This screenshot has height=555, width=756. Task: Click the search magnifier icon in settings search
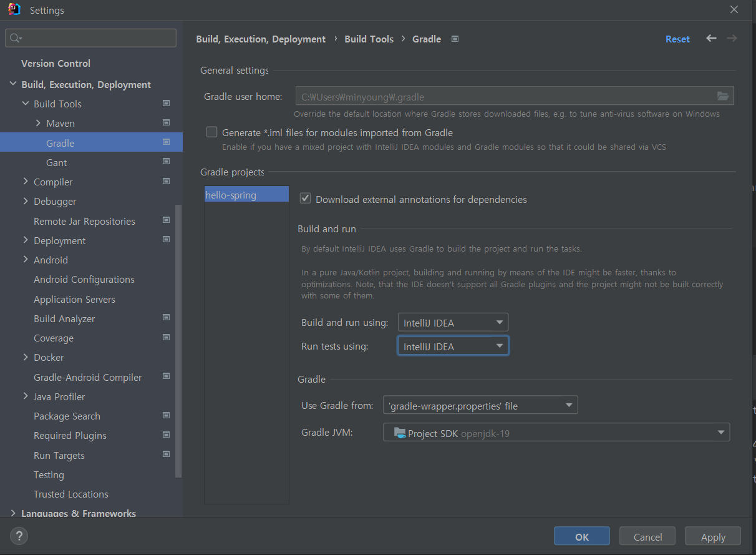tap(16, 39)
